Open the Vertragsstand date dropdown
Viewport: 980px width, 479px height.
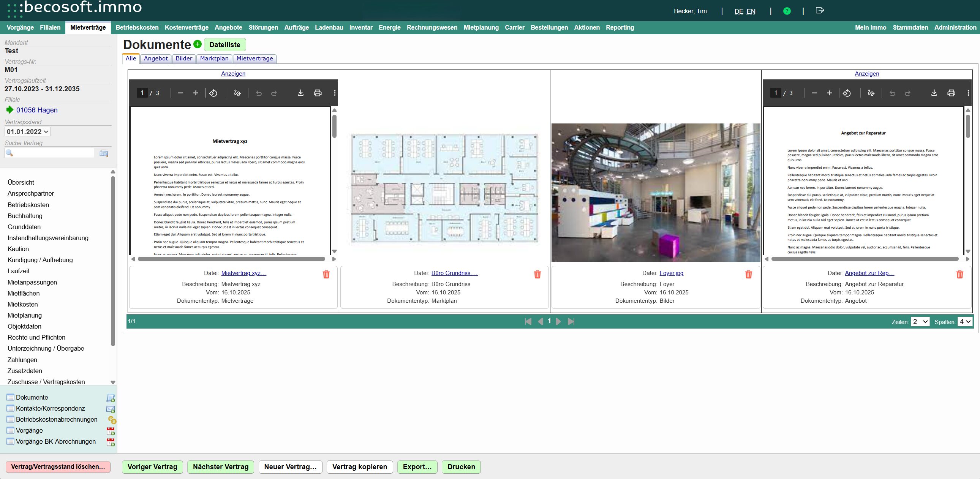27,132
